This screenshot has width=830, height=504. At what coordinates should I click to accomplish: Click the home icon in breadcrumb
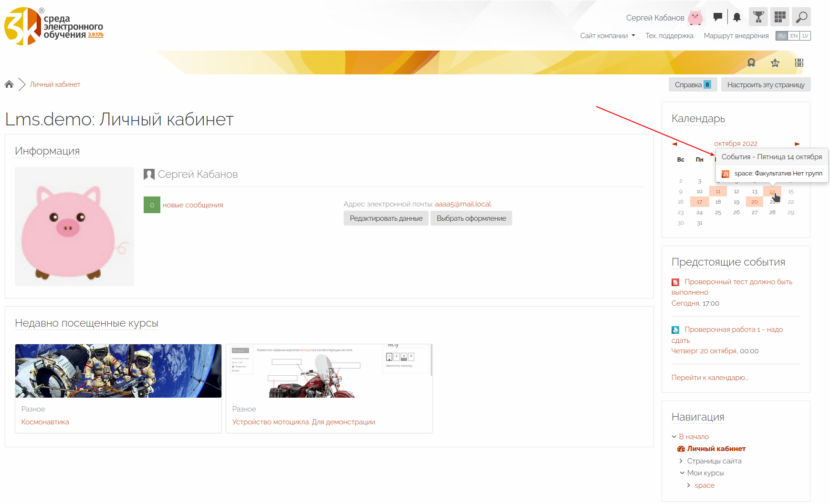9,84
